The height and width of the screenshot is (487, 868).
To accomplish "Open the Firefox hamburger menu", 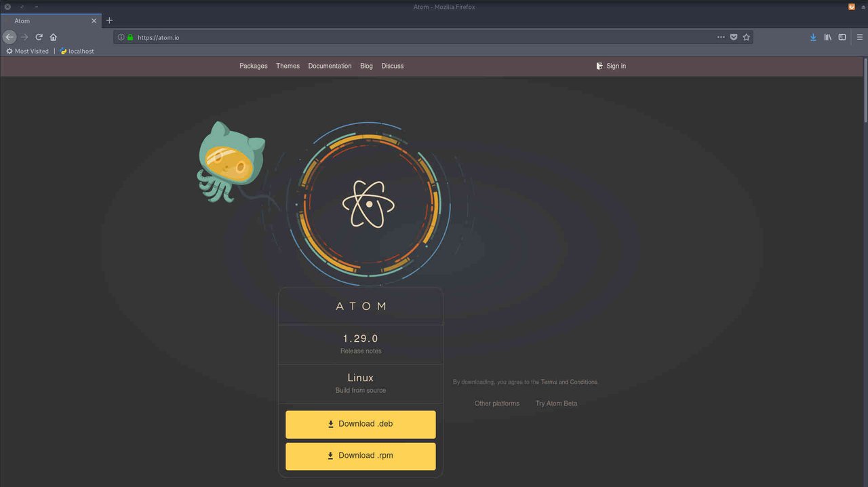I will [859, 37].
